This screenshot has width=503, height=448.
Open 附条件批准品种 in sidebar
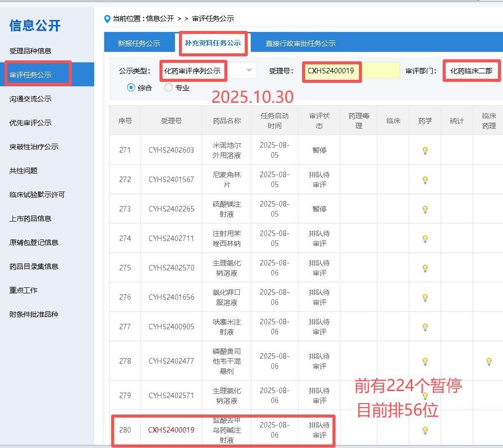[34, 314]
